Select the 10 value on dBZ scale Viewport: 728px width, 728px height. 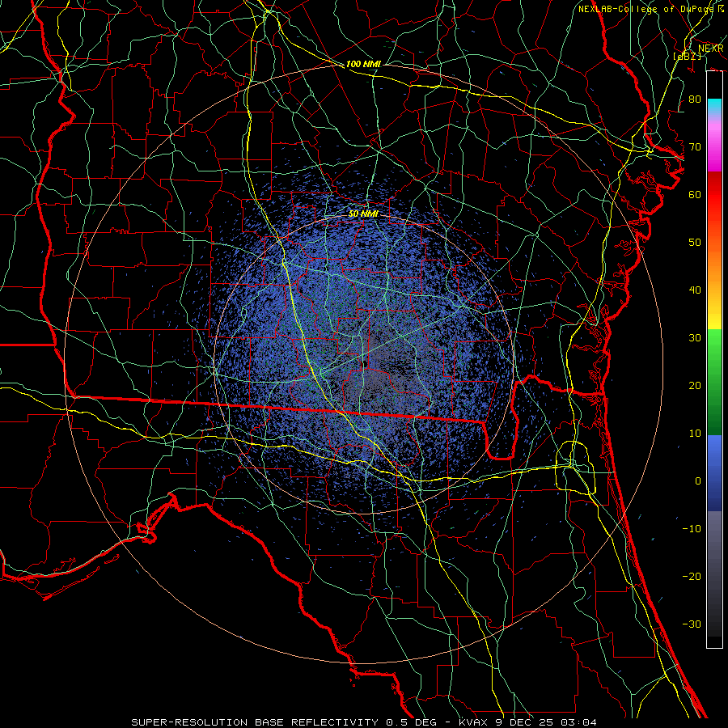click(695, 434)
